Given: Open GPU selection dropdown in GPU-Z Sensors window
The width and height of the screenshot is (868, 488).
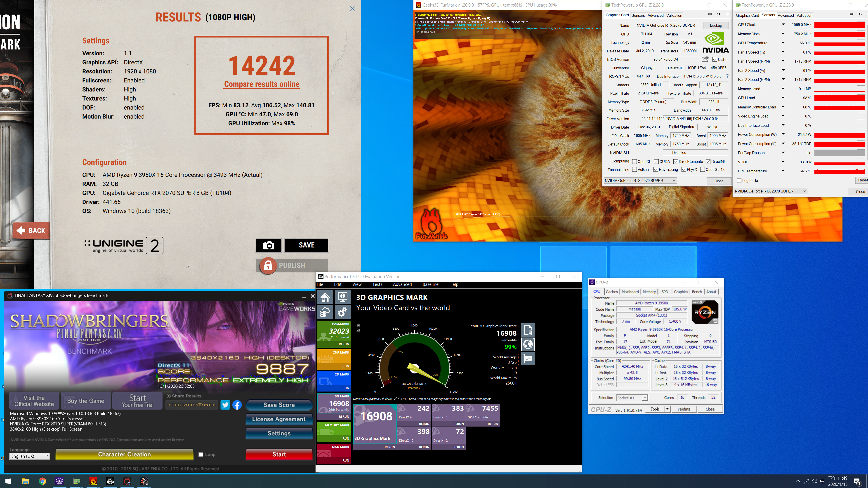Looking at the screenshot, I should pyautogui.click(x=771, y=191).
